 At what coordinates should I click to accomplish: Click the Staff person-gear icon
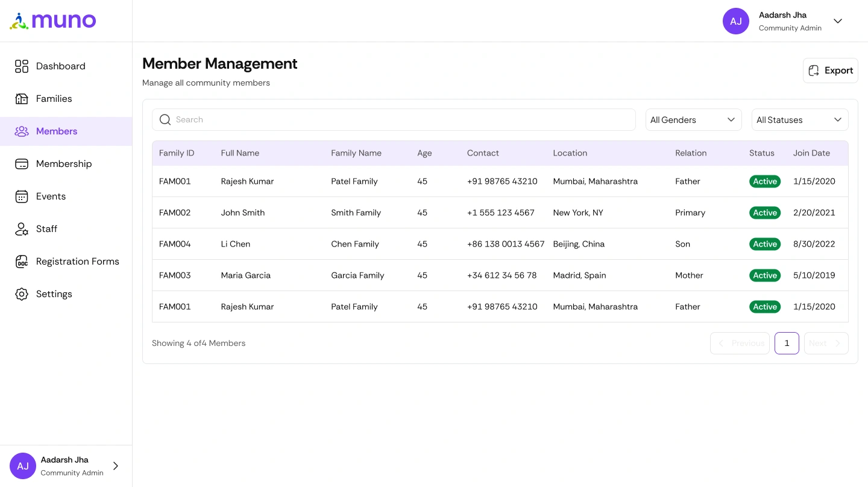tap(22, 229)
